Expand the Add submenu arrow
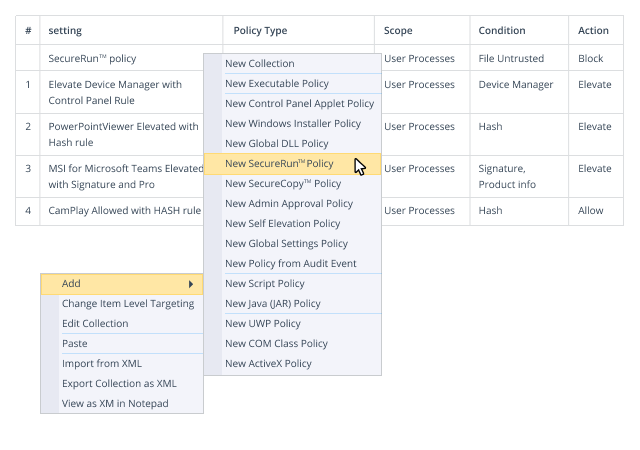Screen dimensions: 640x450 pyautogui.click(x=190, y=284)
